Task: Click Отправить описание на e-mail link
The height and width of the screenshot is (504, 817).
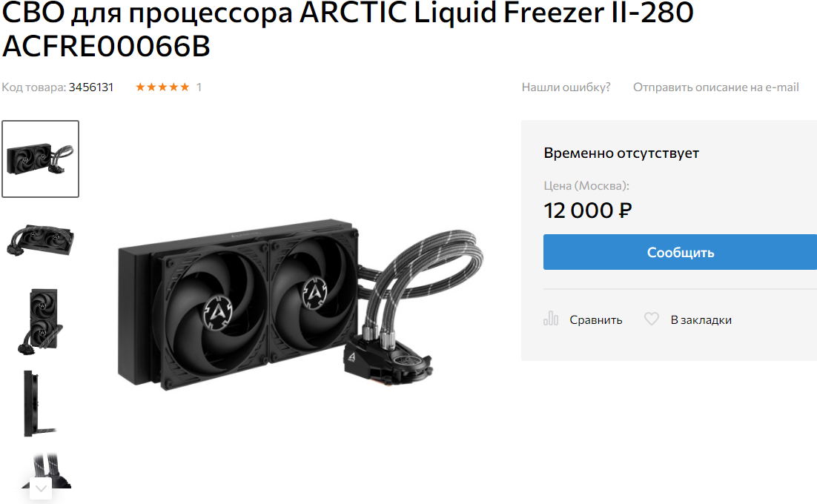Action: click(x=716, y=87)
